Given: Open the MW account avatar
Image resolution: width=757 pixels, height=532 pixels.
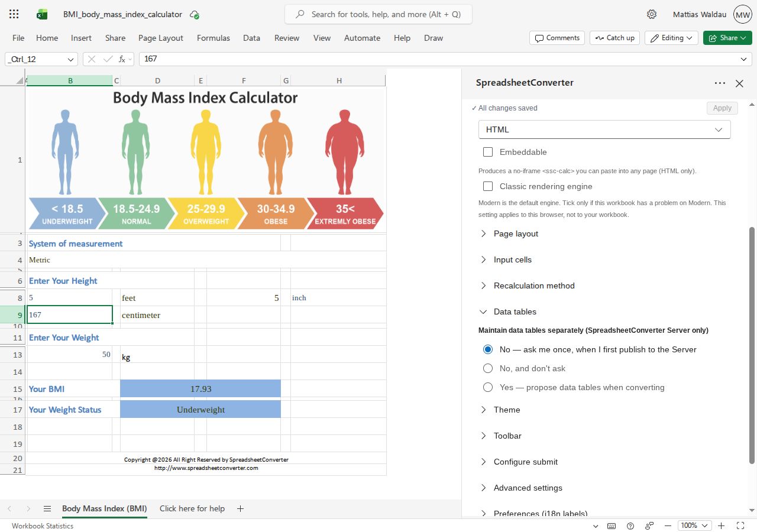Looking at the screenshot, I should point(742,14).
